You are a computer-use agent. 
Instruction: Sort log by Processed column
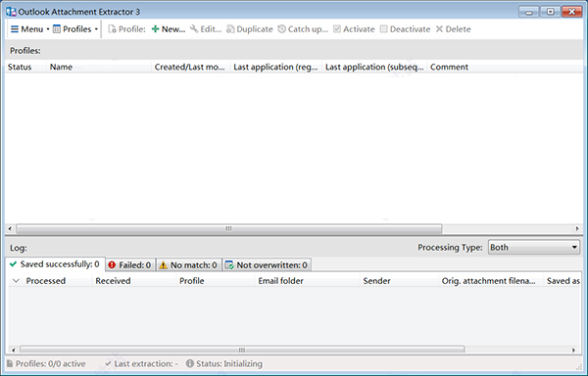pyautogui.click(x=50, y=281)
